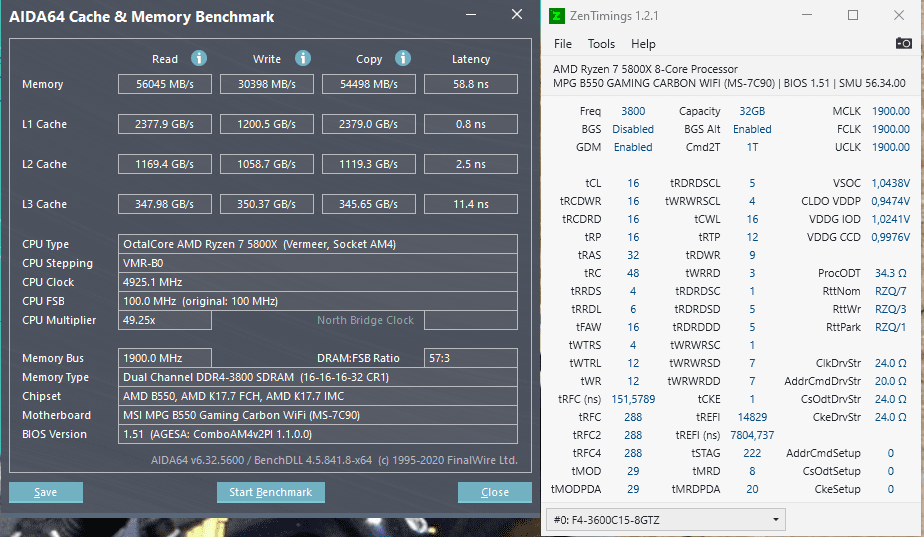Click the Freq value 3800 in ZenTimings
This screenshot has height=537, width=924.
633,111
